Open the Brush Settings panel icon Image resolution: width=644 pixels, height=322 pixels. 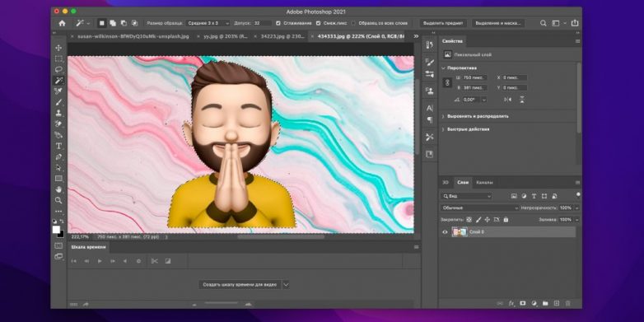(430, 62)
